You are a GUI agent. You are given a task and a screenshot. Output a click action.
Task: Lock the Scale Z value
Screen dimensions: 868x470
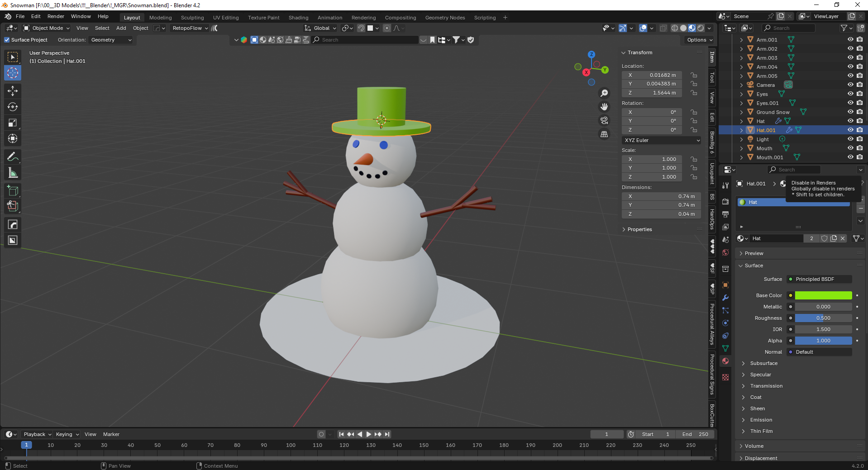[694, 177]
